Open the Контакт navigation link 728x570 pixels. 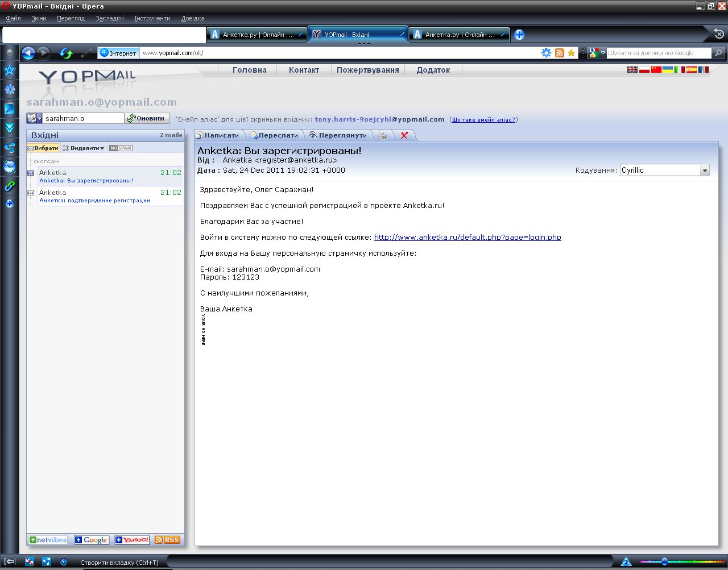point(304,70)
